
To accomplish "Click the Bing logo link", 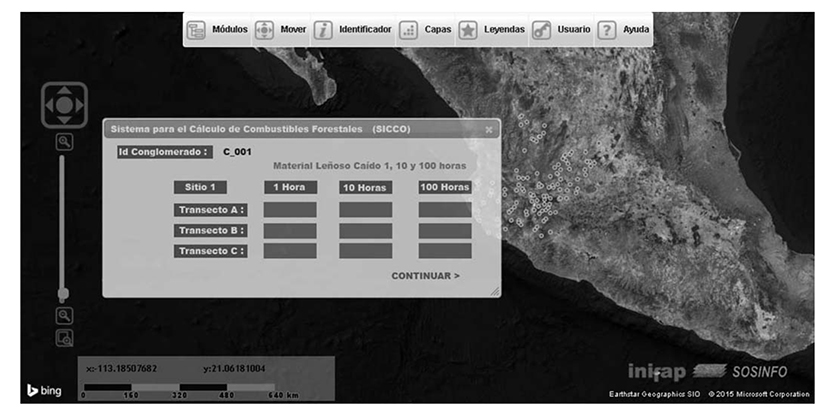I will coord(44,390).
